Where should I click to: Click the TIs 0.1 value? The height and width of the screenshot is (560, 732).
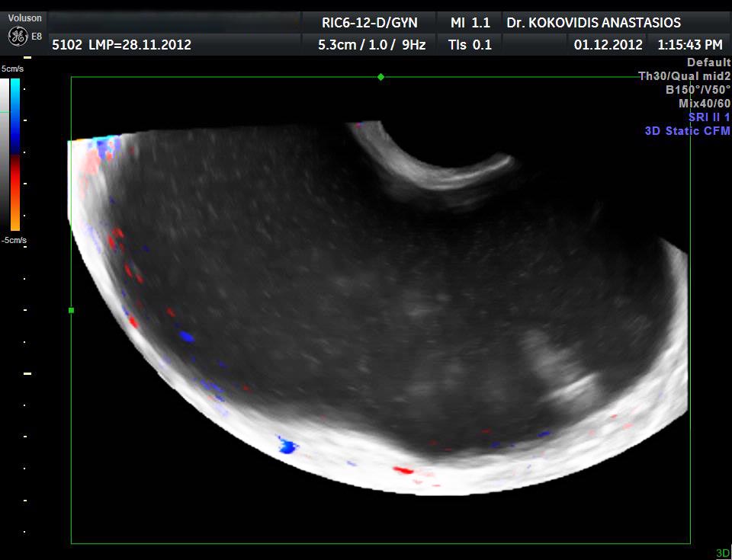click(x=470, y=45)
